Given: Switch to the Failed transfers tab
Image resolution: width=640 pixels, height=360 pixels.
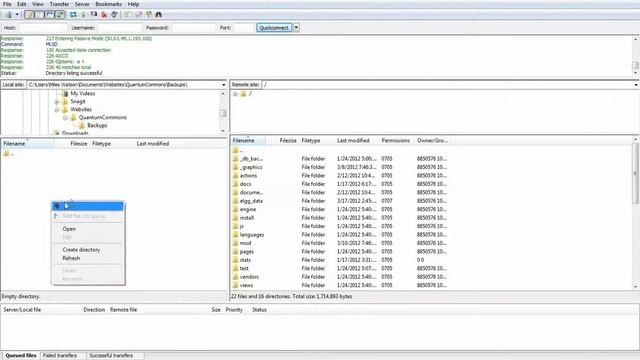Looking at the screenshot, I should [x=60, y=356].
